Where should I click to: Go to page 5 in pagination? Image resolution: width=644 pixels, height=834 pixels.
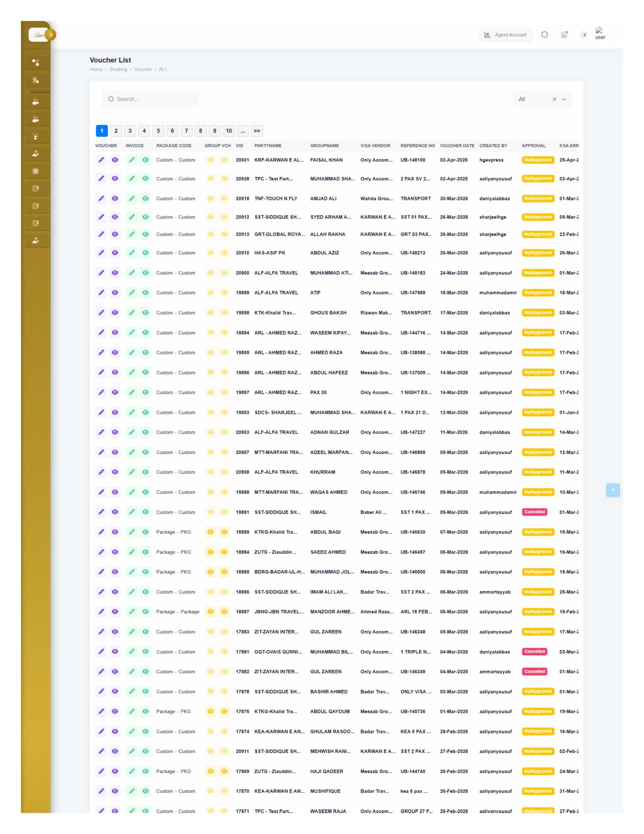point(158,131)
